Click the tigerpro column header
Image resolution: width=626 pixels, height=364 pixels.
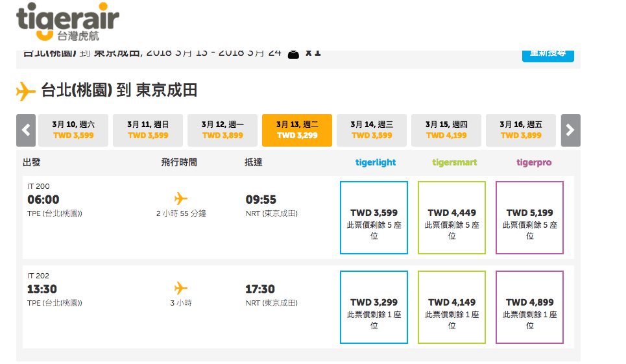pyautogui.click(x=534, y=162)
